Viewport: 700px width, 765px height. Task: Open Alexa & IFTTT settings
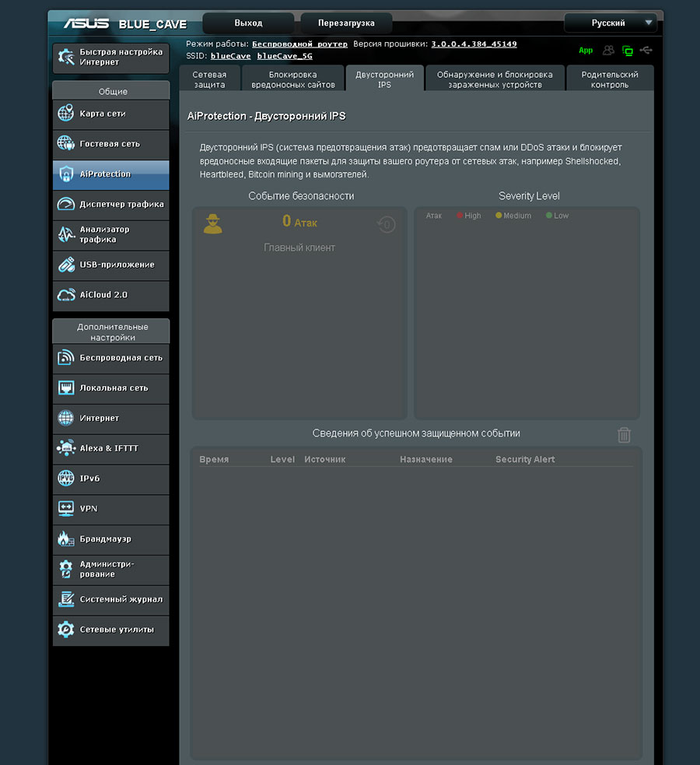[x=110, y=449]
